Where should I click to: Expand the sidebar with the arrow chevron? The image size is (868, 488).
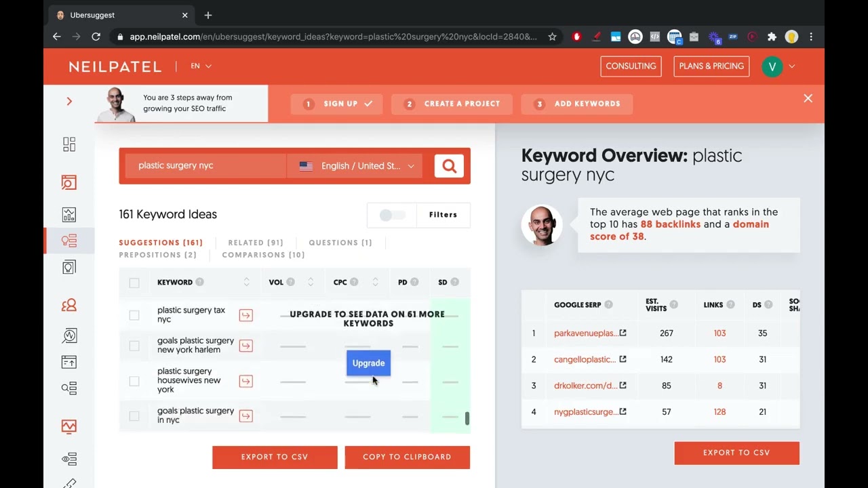pos(69,101)
